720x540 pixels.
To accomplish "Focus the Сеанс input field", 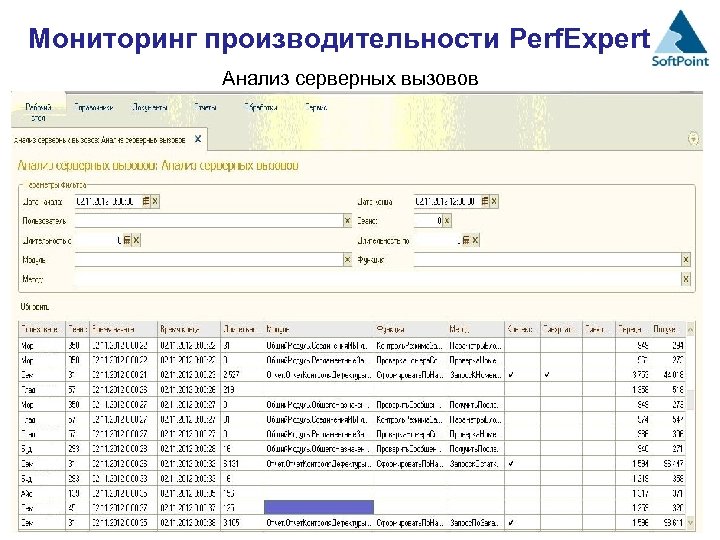I will [x=428, y=221].
